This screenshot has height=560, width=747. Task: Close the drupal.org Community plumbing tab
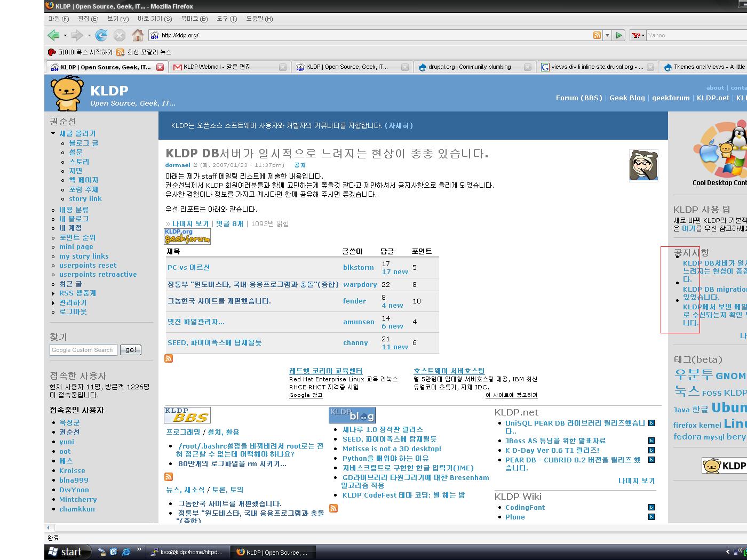point(528,67)
